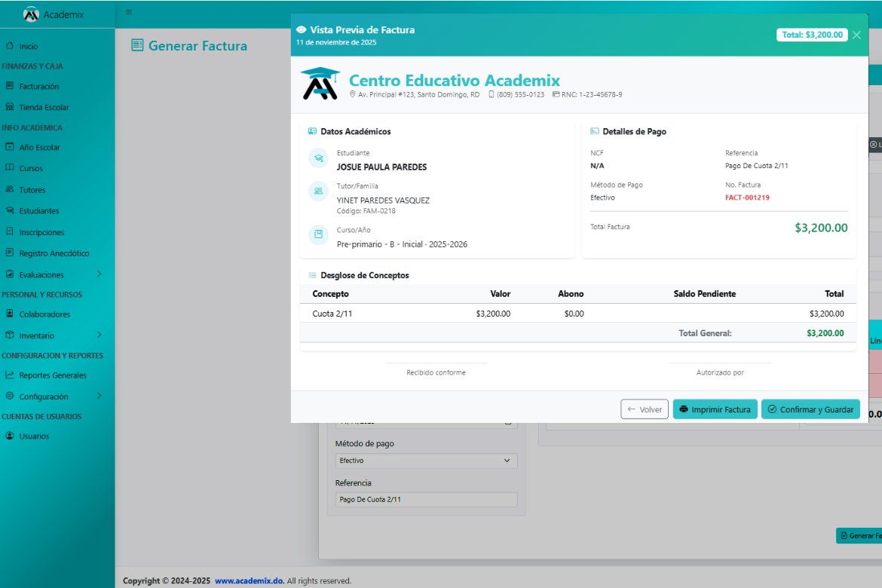Click the Usuarios profile icon
The image size is (882, 588).
tap(10, 436)
